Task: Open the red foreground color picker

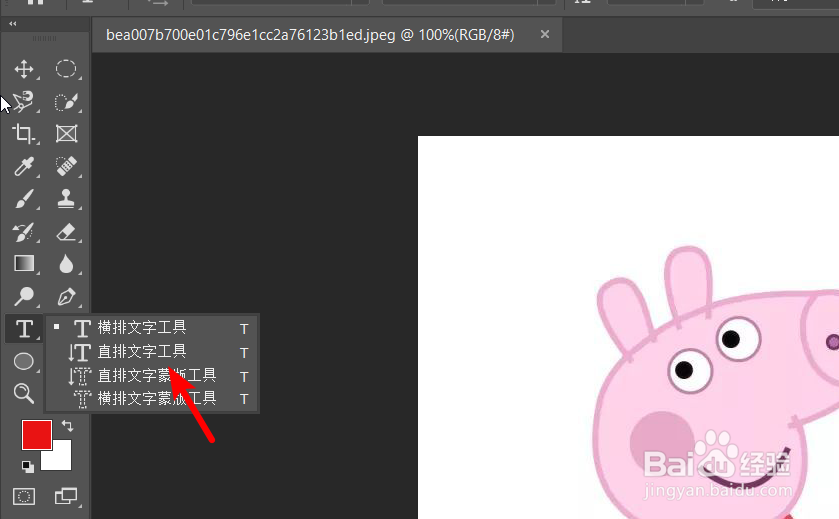Action: pos(37,435)
